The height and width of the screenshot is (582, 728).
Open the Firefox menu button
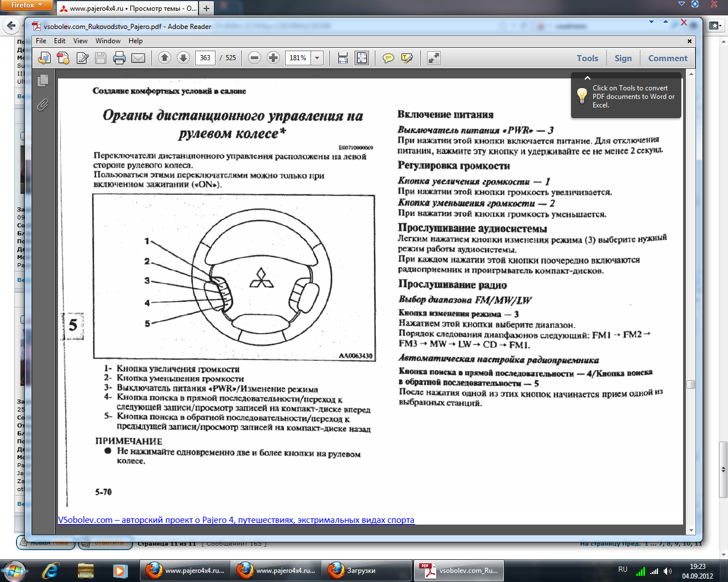(x=27, y=5)
